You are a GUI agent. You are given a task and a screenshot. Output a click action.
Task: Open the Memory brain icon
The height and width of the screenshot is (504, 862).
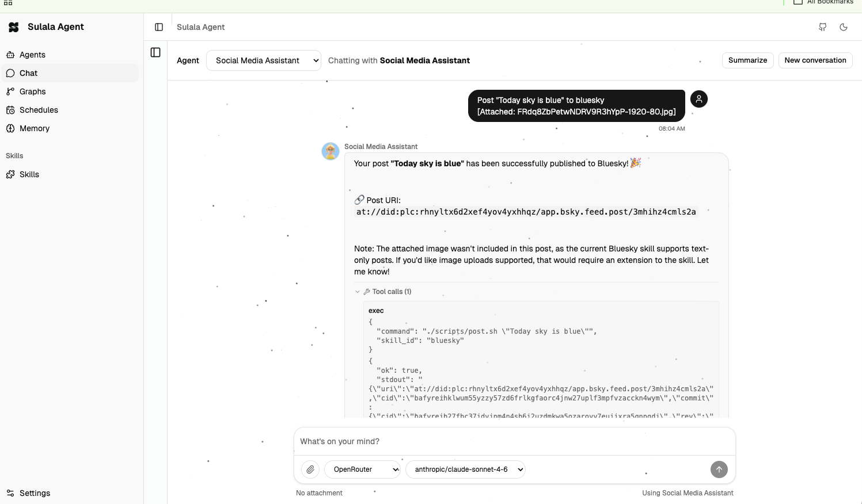point(10,128)
